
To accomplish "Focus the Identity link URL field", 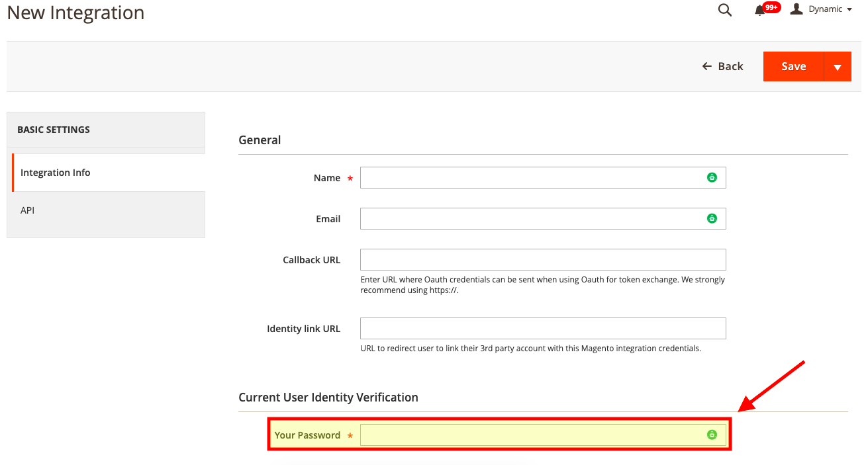I will (x=543, y=328).
